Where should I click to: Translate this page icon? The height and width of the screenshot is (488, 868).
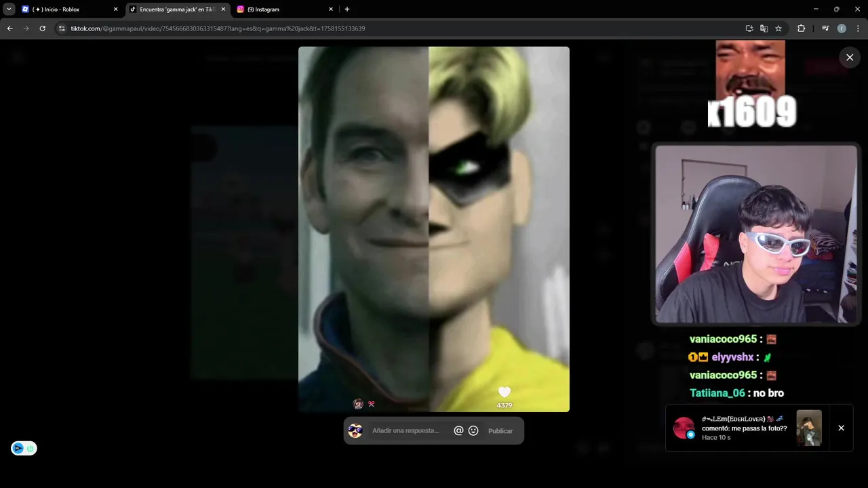click(x=764, y=28)
